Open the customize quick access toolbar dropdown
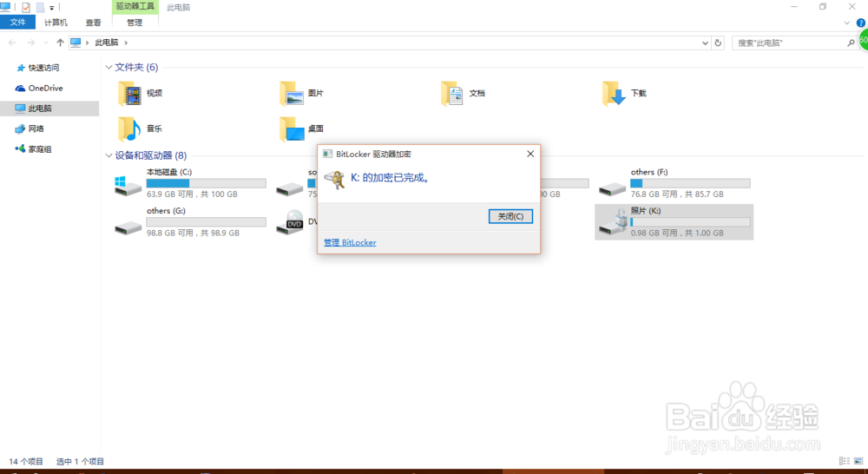 click(51, 8)
